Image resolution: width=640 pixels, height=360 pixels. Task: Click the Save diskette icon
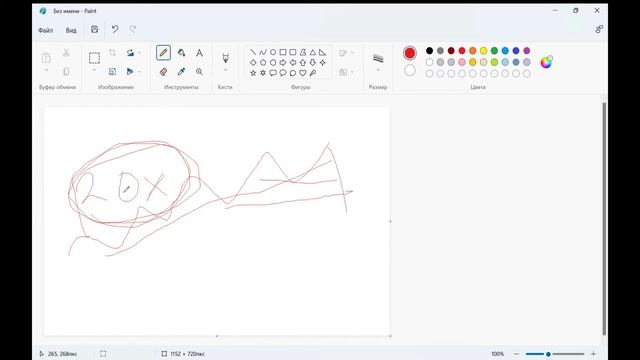(95, 29)
